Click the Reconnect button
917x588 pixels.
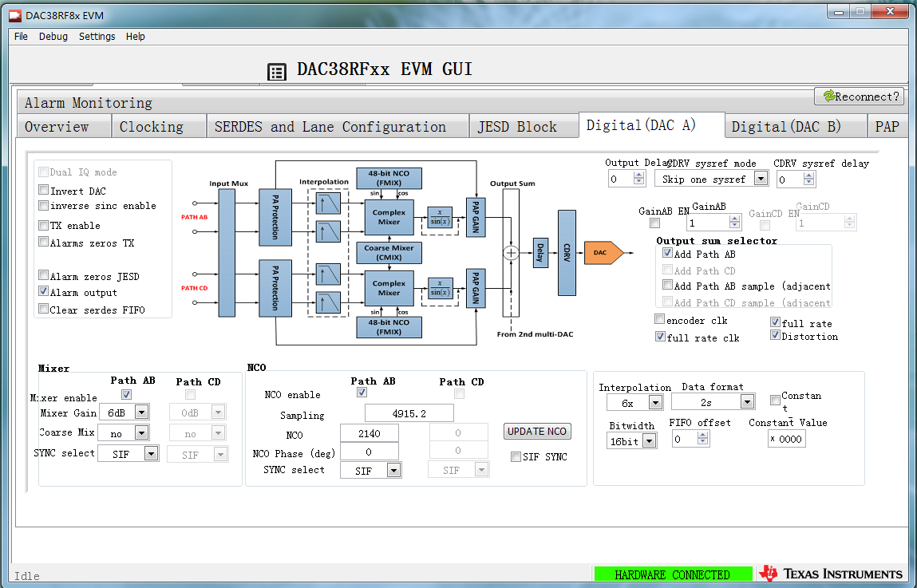click(859, 97)
